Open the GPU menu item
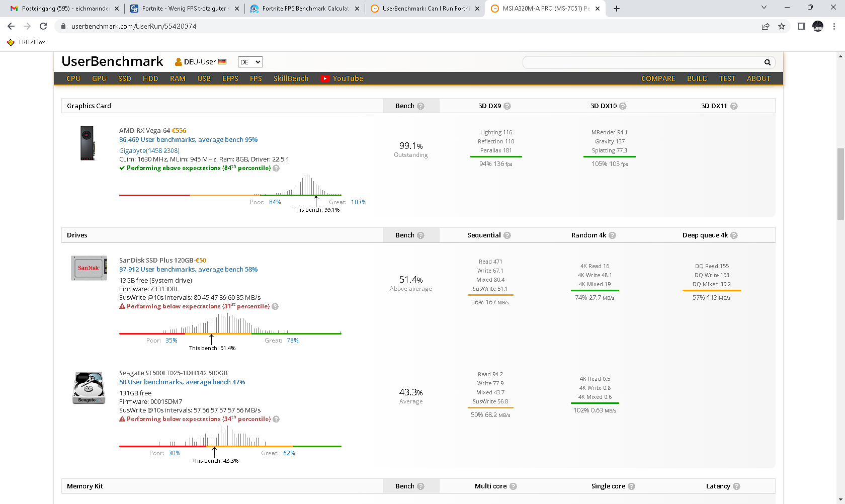The image size is (845, 504). pos(99,78)
